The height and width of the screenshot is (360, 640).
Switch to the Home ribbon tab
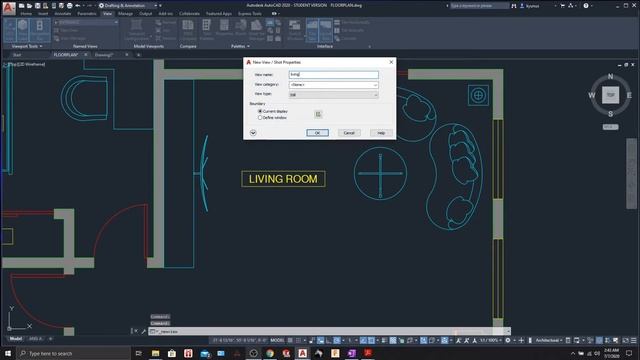click(26, 13)
